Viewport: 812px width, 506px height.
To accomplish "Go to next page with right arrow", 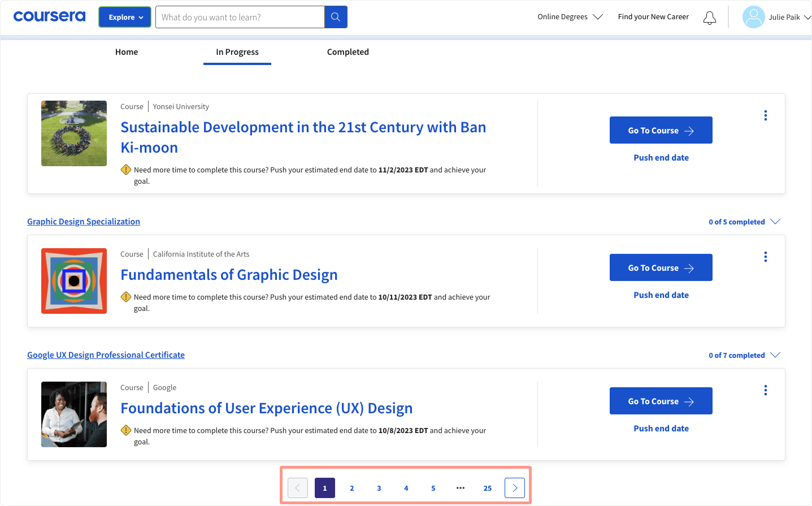I will click(515, 488).
